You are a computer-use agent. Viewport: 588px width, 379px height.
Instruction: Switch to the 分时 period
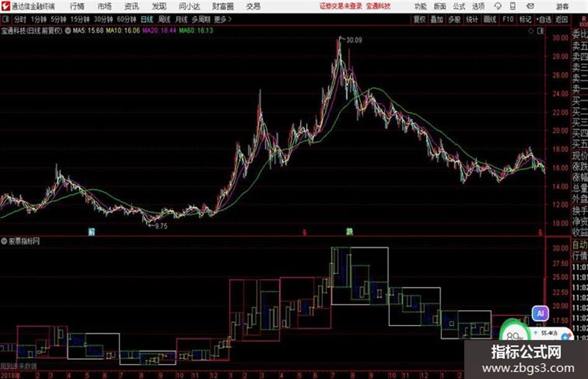(21, 19)
